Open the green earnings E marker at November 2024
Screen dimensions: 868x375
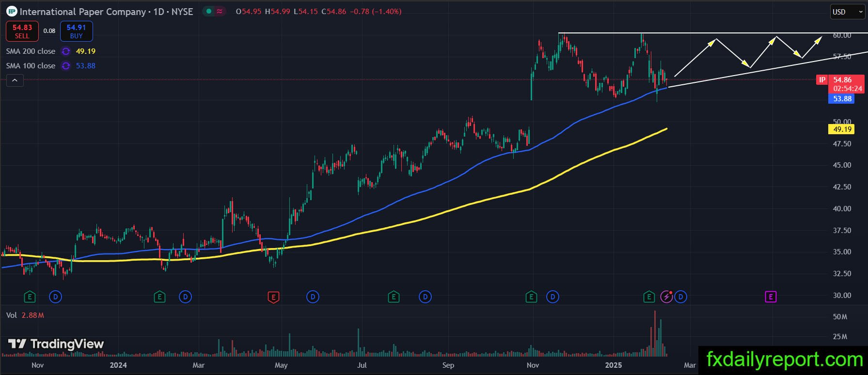point(532,297)
